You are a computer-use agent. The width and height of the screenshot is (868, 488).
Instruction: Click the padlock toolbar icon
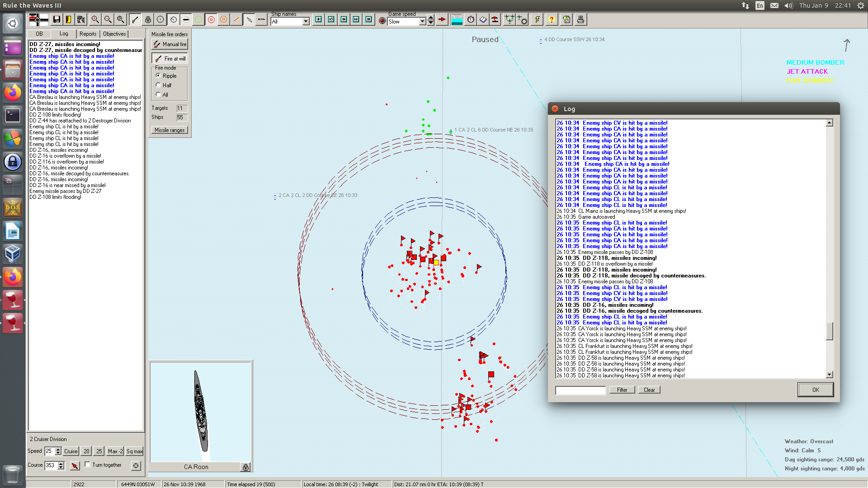click(x=148, y=19)
